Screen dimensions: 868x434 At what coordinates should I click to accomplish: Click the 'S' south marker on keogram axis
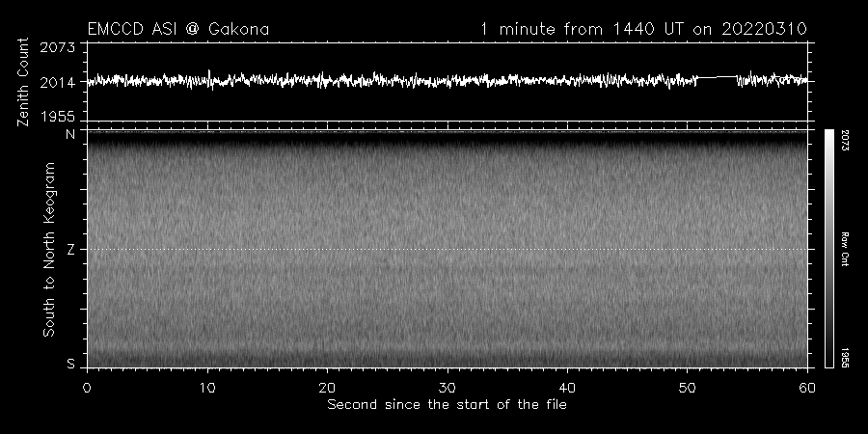coord(70,364)
